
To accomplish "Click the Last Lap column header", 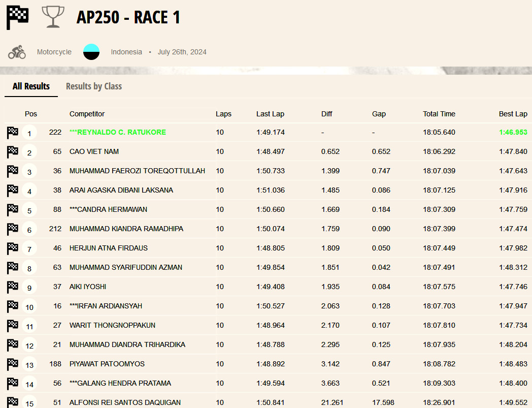I will [x=270, y=114].
